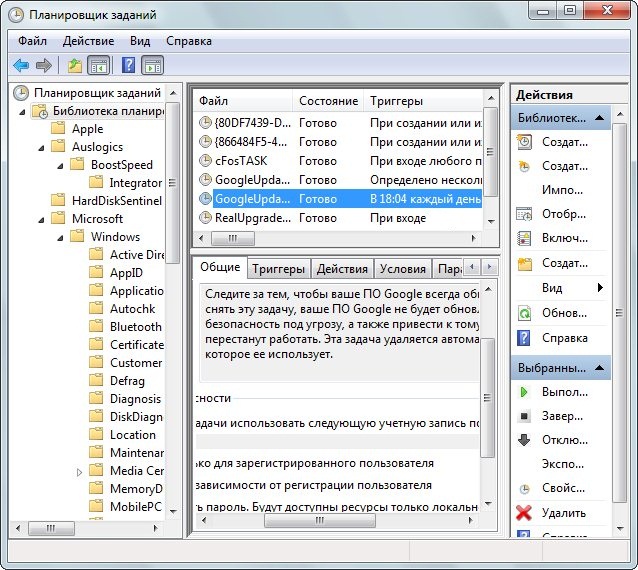
Task: Select the cFosTASK task row
Action: click(x=240, y=160)
